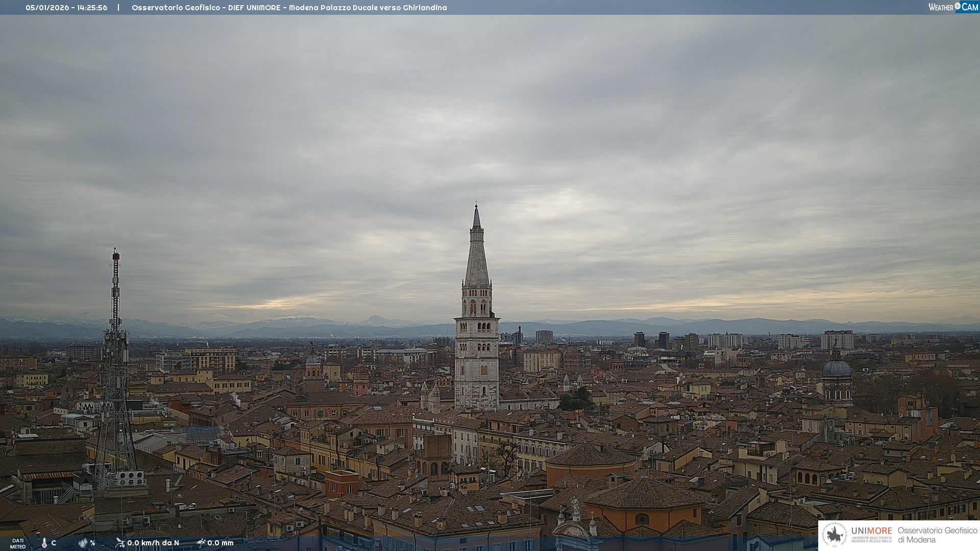Viewport: 980px width, 551px height.
Task: Click the rain umbrella icon
Action: [201, 543]
